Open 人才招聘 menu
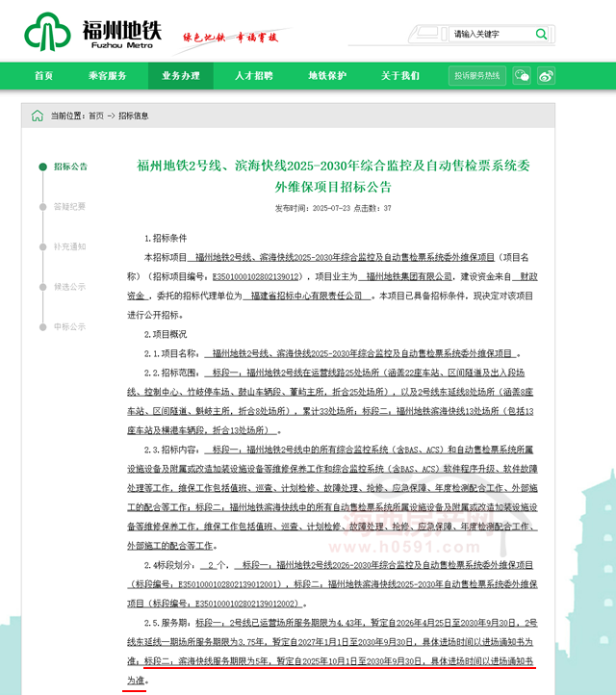 [x=254, y=76]
